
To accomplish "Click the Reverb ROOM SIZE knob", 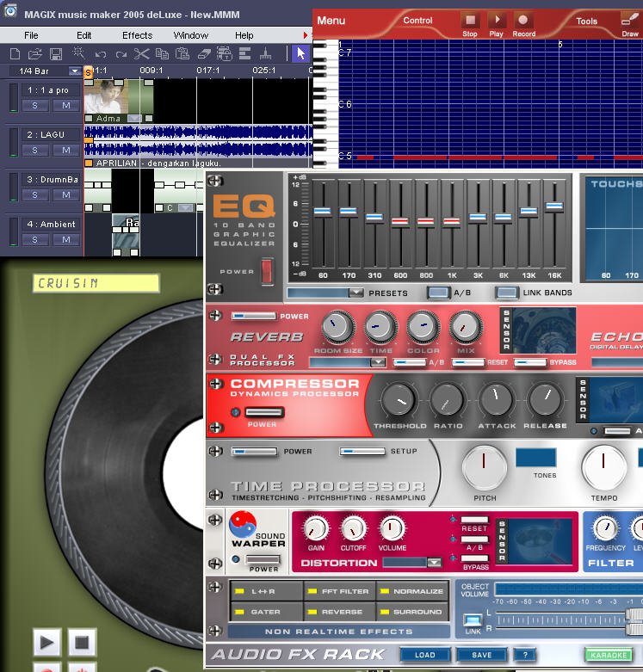I will point(337,327).
